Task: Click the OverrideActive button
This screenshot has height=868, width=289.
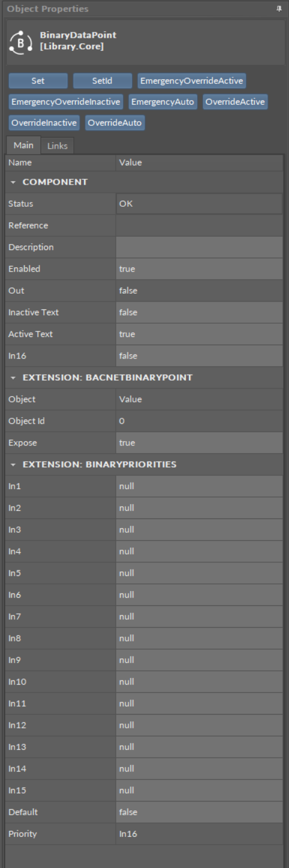Action: tap(235, 102)
